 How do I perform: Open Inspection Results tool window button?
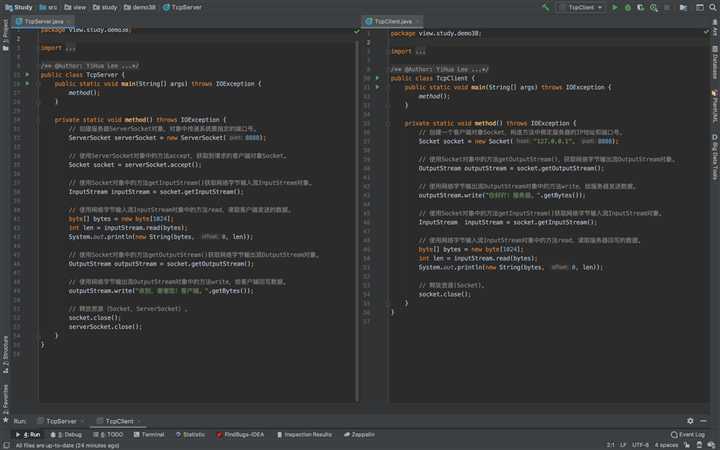304,434
